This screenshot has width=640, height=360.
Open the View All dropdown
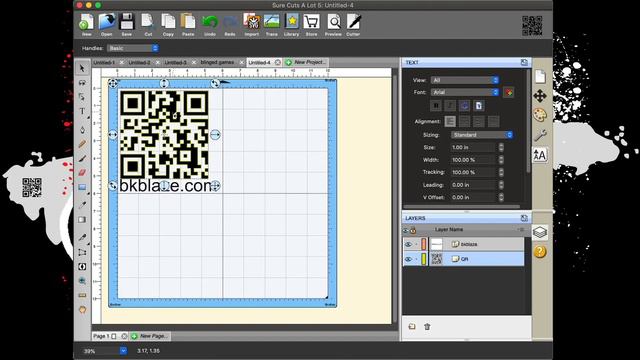click(465, 80)
